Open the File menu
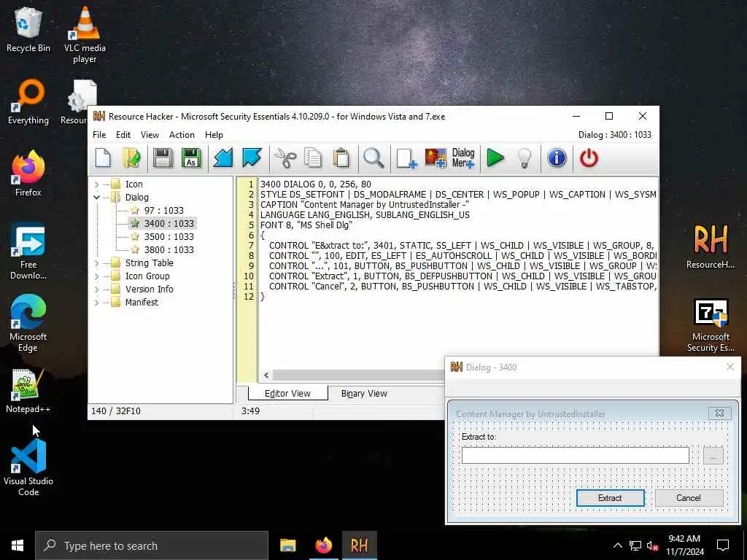 pos(99,135)
